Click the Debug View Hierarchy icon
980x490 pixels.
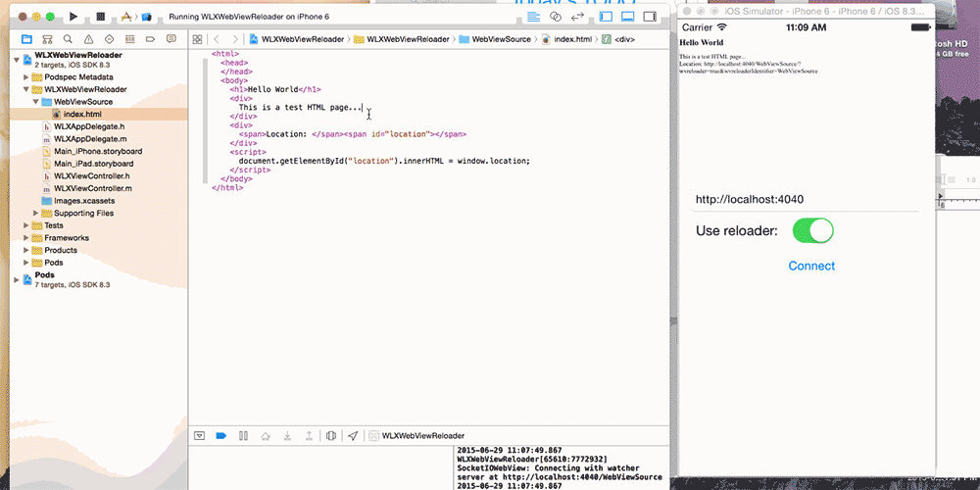click(330, 435)
